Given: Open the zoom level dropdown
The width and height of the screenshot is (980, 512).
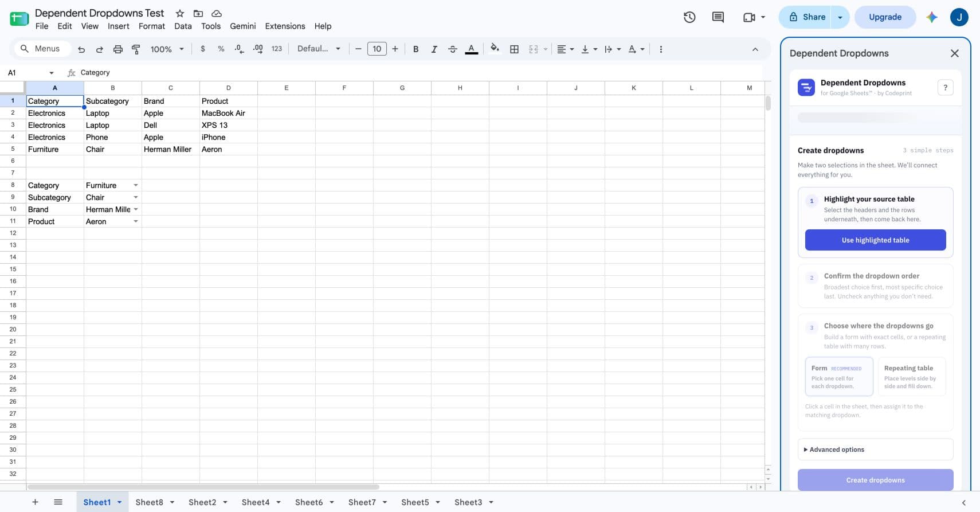Looking at the screenshot, I should 167,49.
